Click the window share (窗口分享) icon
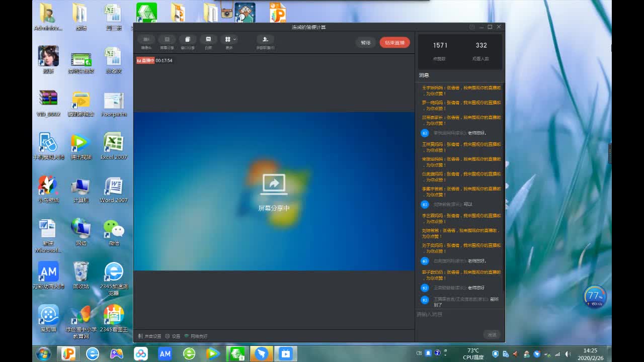Image resolution: width=644 pixels, height=362 pixels. [x=187, y=40]
